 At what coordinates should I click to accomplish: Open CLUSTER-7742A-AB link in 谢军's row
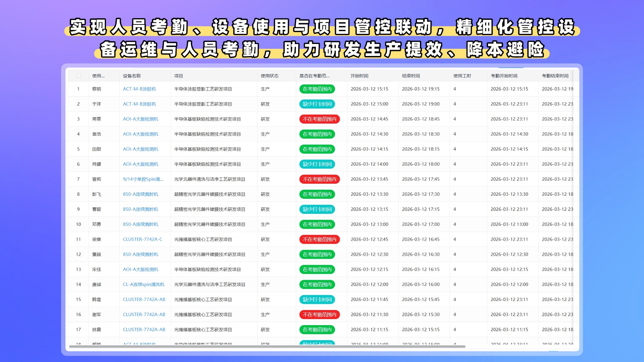(x=144, y=315)
